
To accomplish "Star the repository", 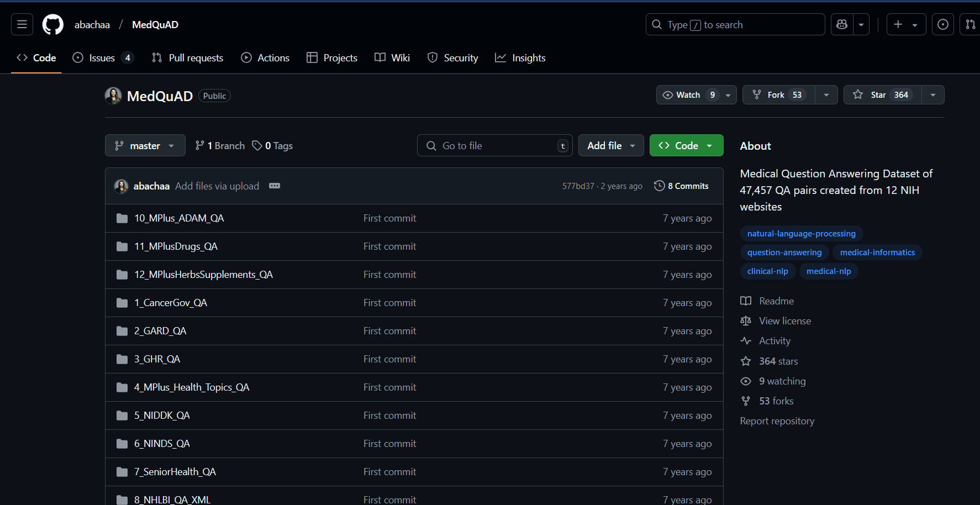I will tap(882, 94).
